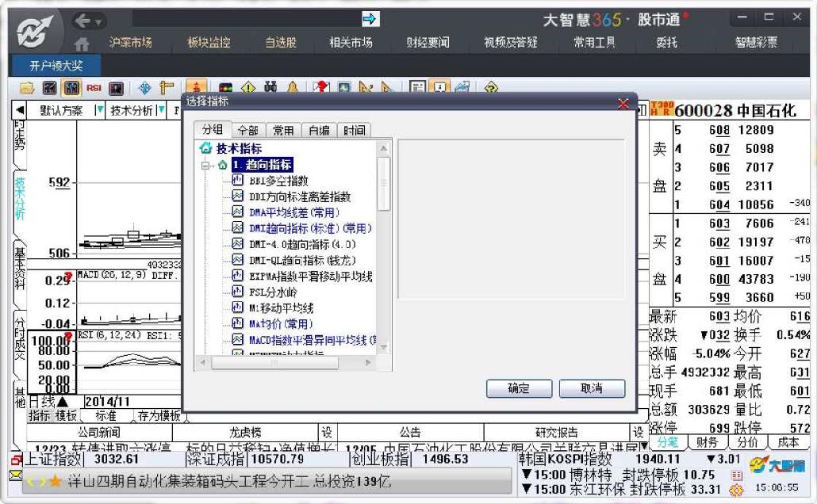The width and height of the screenshot is (817, 504).
Task: Open the 板块监控 menu
Action: [209, 42]
